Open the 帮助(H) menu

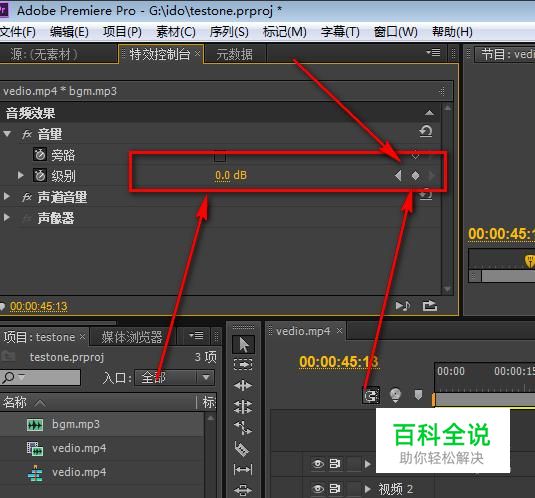point(452,32)
